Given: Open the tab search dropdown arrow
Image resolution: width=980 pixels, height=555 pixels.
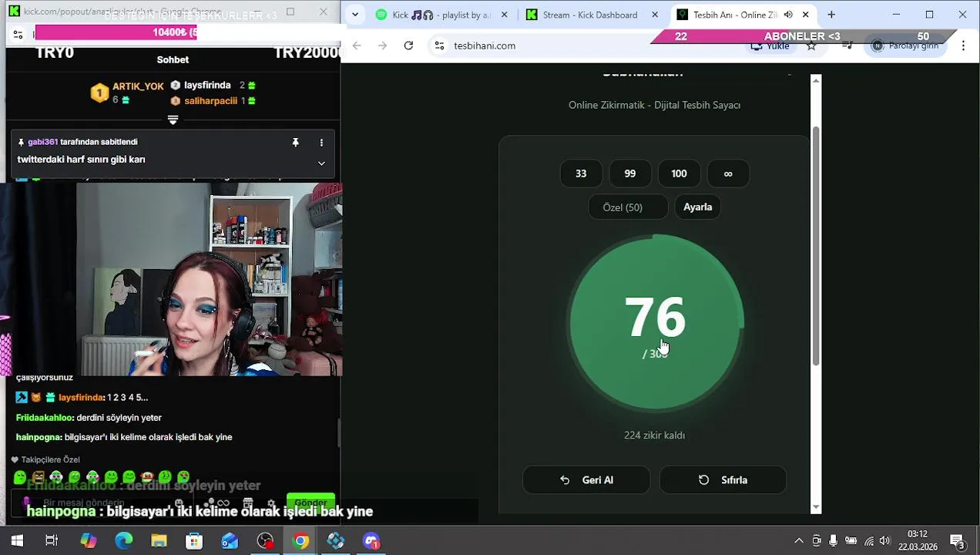Looking at the screenshot, I should click(354, 15).
